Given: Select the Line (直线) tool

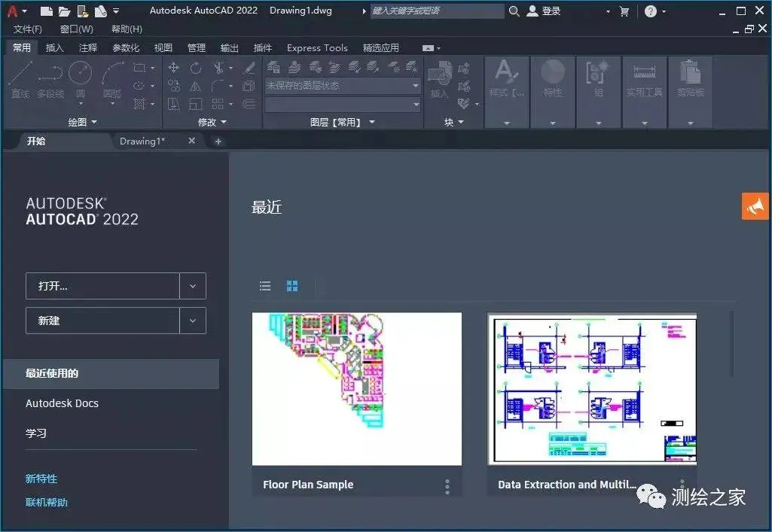Looking at the screenshot, I should pos(20,79).
